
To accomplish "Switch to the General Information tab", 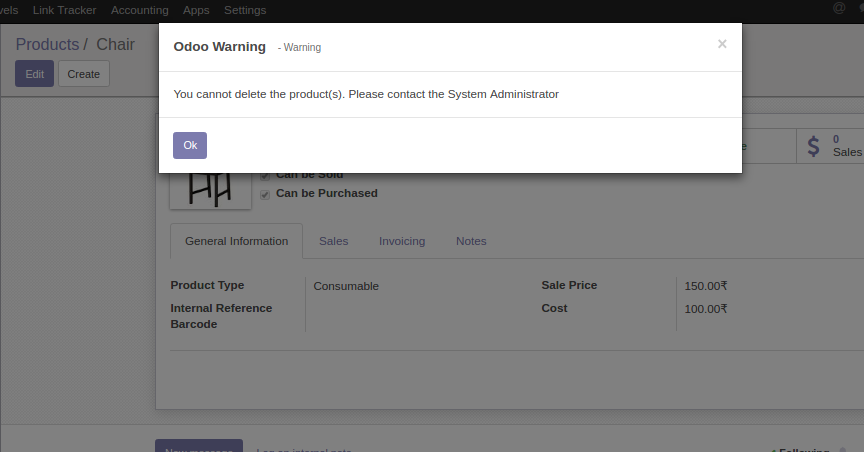I will (236, 241).
